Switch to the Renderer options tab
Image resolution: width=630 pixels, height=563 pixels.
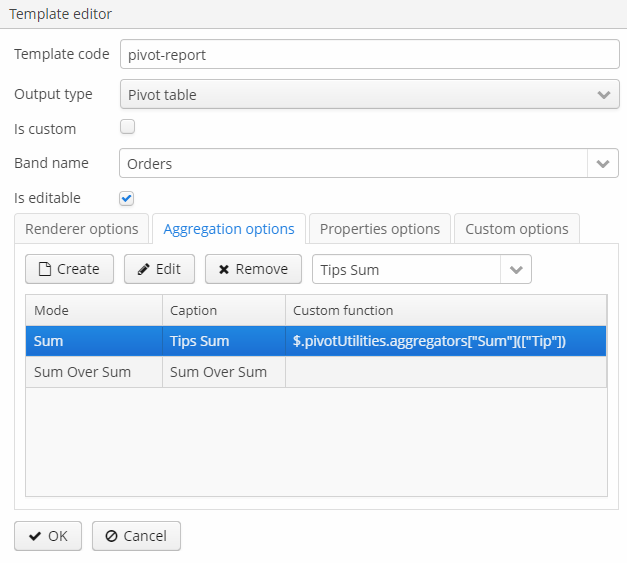pyautogui.click(x=82, y=229)
